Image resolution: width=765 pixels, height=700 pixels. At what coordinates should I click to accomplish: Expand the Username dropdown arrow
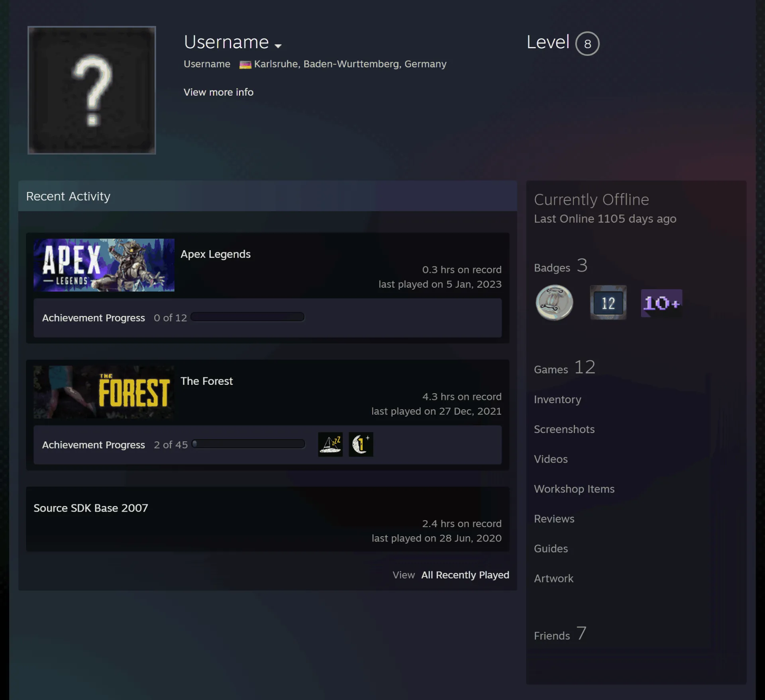[x=278, y=46]
